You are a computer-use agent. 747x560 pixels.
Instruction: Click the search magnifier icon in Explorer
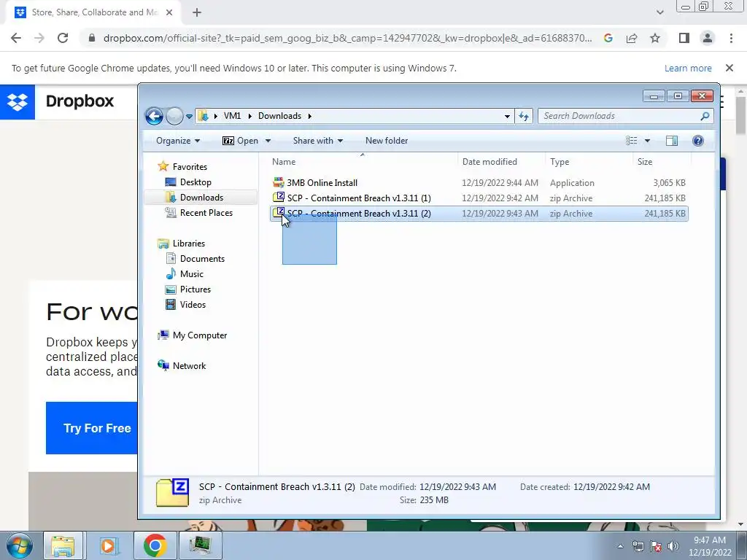[705, 116]
